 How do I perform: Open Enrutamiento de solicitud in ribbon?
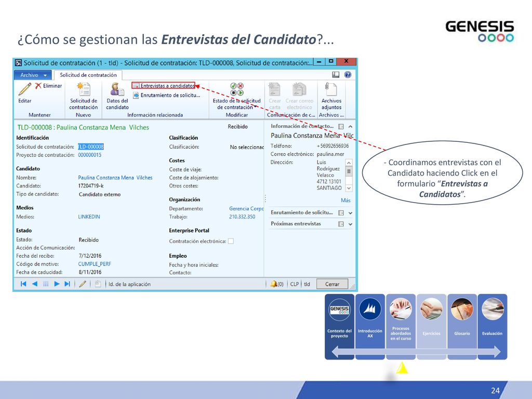coord(167,96)
